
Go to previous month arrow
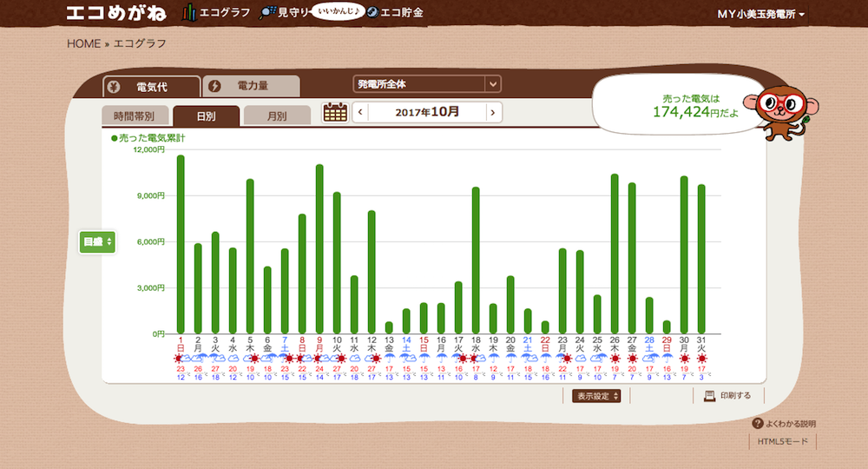click(x=360, y=113)
